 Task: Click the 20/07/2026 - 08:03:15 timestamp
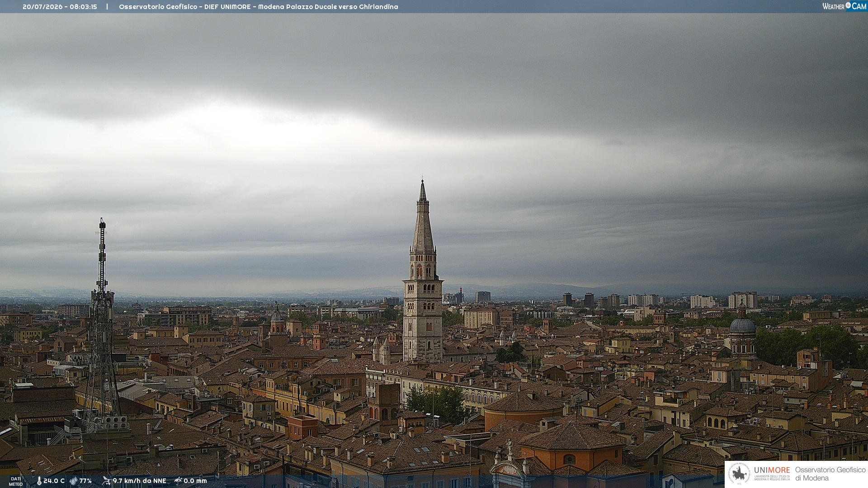60,7
